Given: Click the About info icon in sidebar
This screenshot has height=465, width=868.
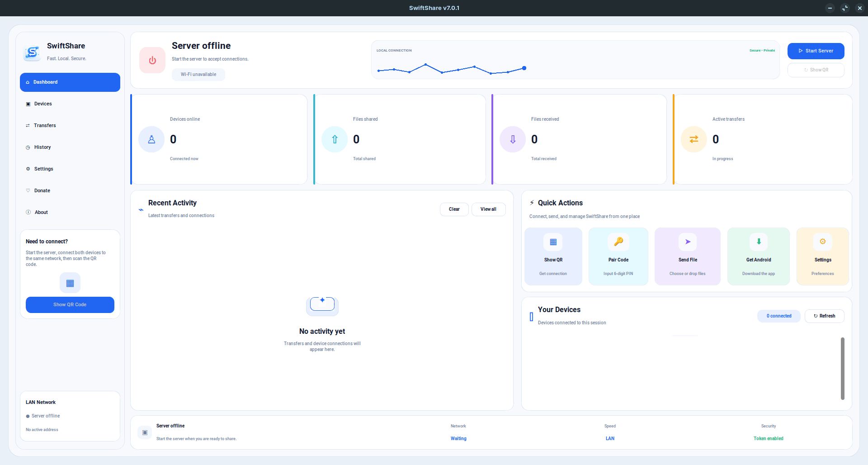Looking at the screenshot, I should tap(28, 212).
